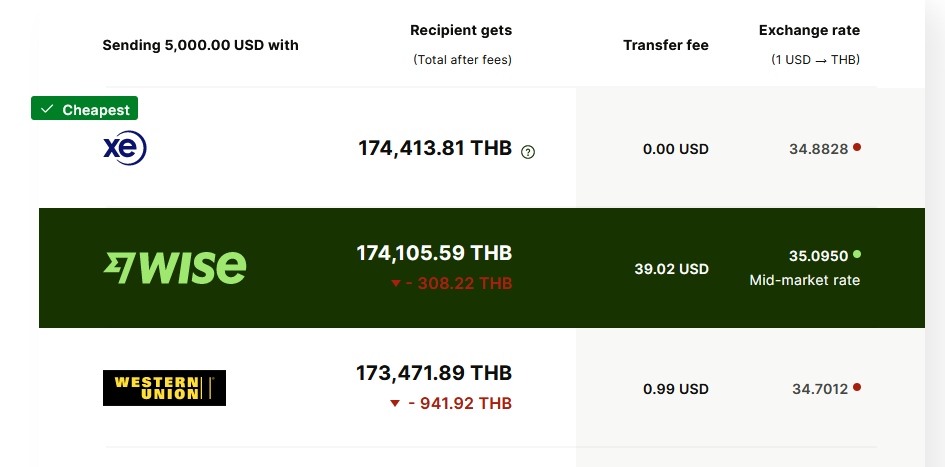The image size is (945, 467).
Task: Select the Cheapest green badge
Action: 84,108
